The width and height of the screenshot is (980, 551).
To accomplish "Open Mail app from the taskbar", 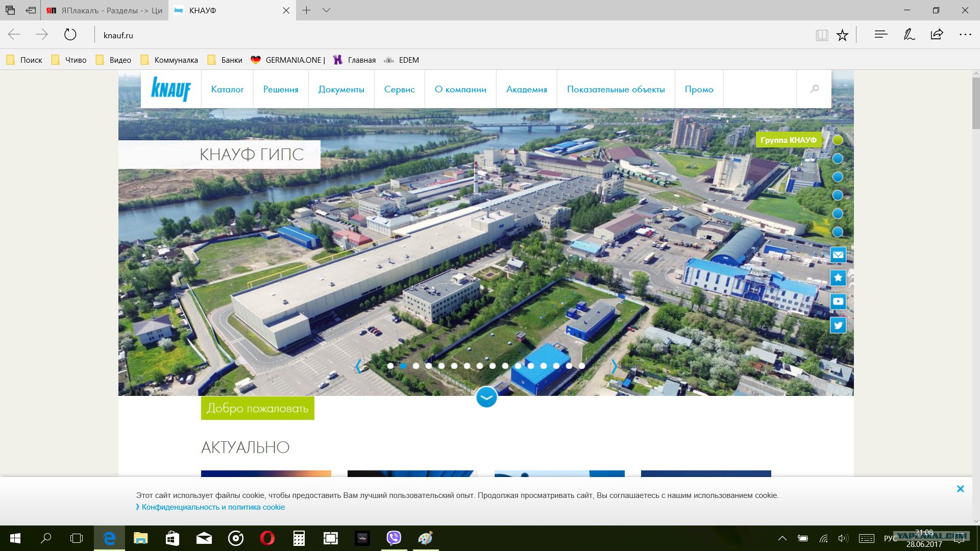I will coord(204,538).
